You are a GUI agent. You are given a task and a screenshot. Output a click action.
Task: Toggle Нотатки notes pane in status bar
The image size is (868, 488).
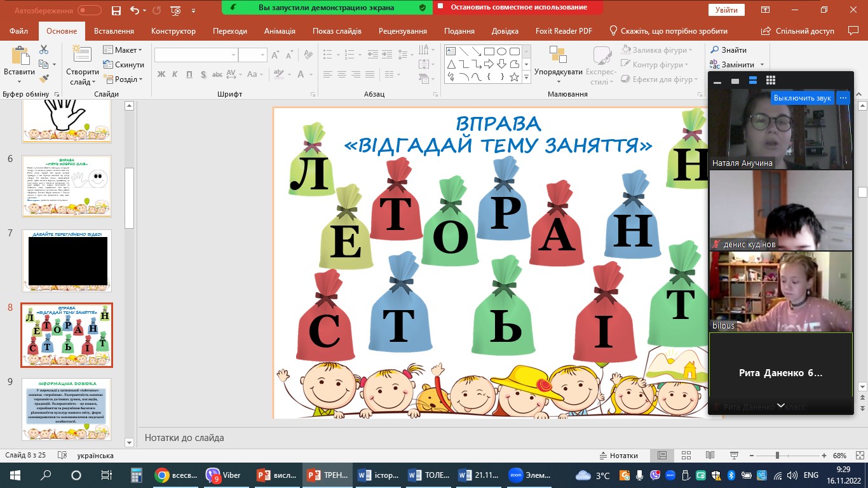point(619,456)
